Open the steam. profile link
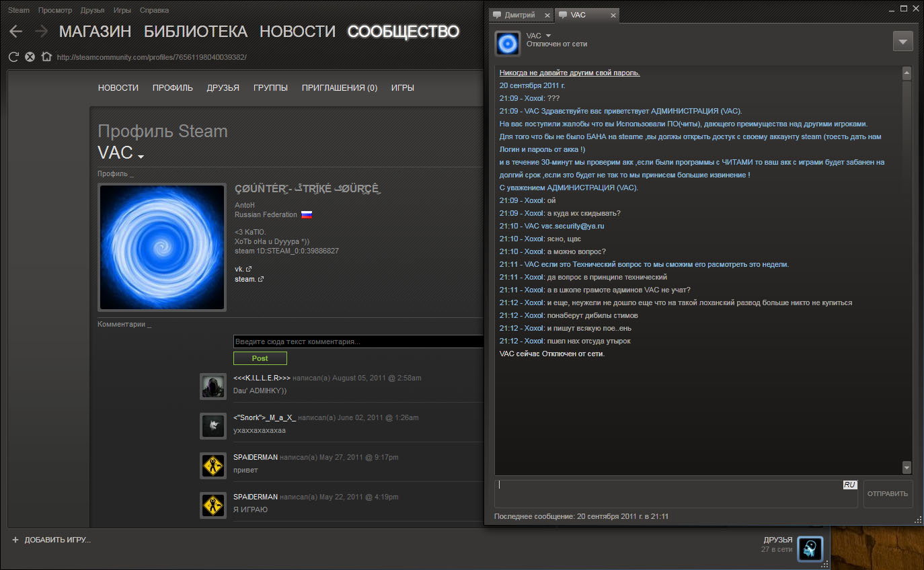 [245, 279]
